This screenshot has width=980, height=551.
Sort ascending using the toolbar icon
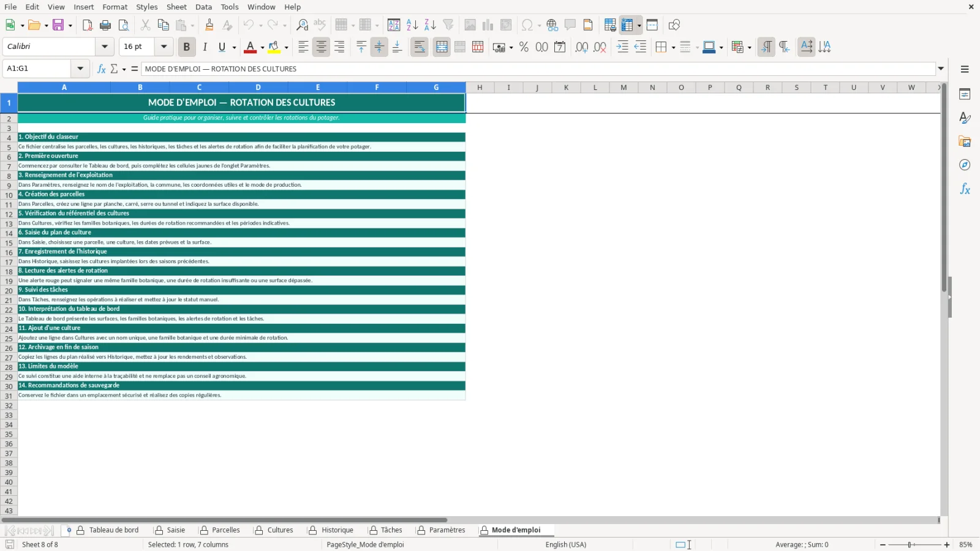pyautogui.click(x=412, y=25)
